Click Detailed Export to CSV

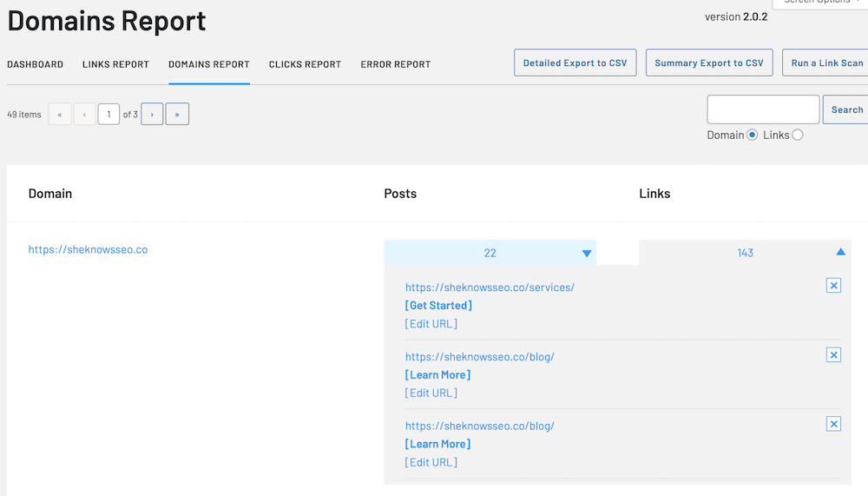click(575, 63)
